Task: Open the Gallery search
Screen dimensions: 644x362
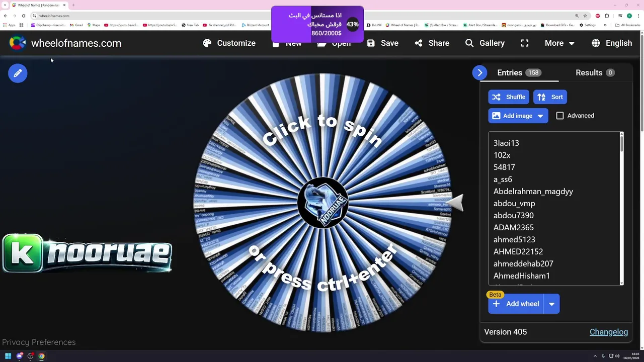Action: click(x=485, y=43)
